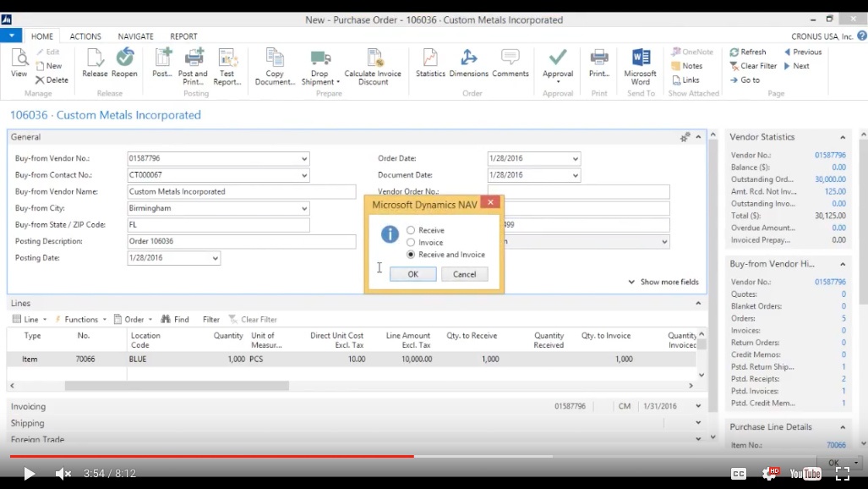Open Buy-from Vendor No. dropdown
This screenshot has height=489, width=868.
pos(304,158)
